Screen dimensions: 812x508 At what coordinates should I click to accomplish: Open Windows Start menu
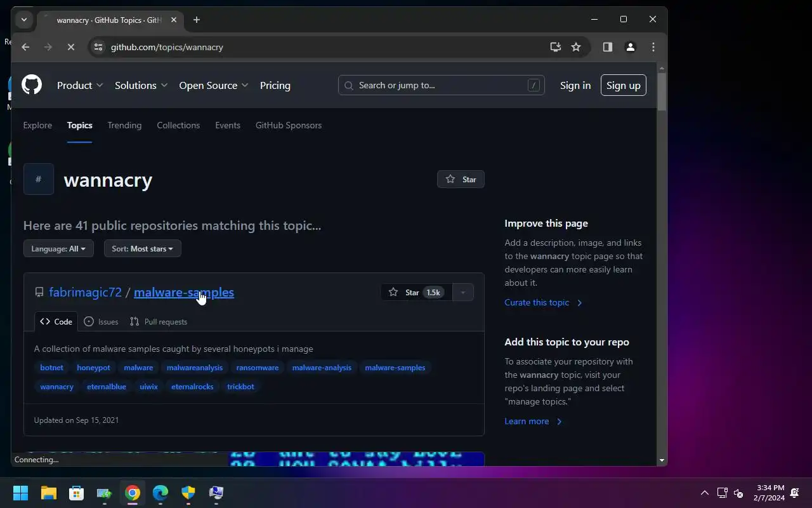pyautogui.click(x=20, y=493)
